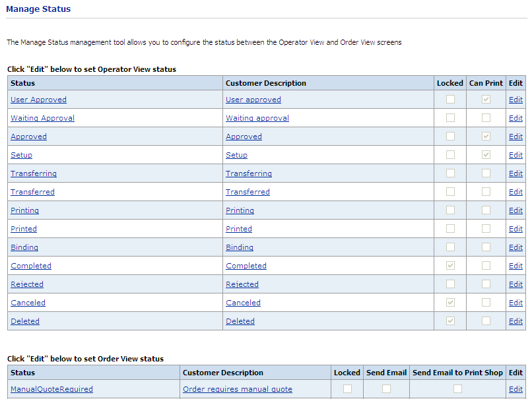Toggle Can Print checkbox for User Approved
Screen dimensions: 532x399
pyautogui.click(x=486, y=100)
